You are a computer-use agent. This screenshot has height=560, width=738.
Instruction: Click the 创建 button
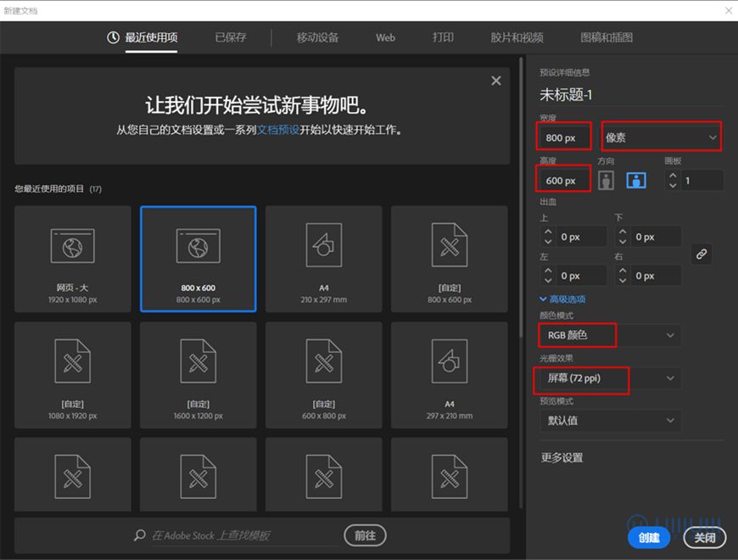[649, 537]
